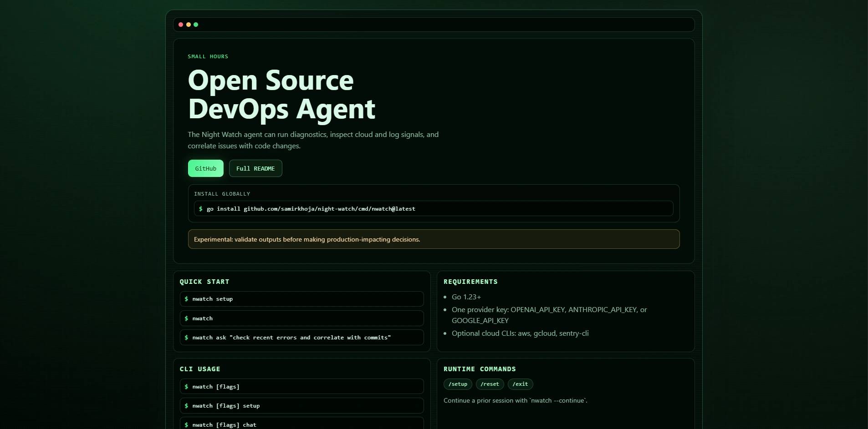This screenshot has width=868, height=429.
Task: Click the Requirements section heading
Action: point(470,282)
